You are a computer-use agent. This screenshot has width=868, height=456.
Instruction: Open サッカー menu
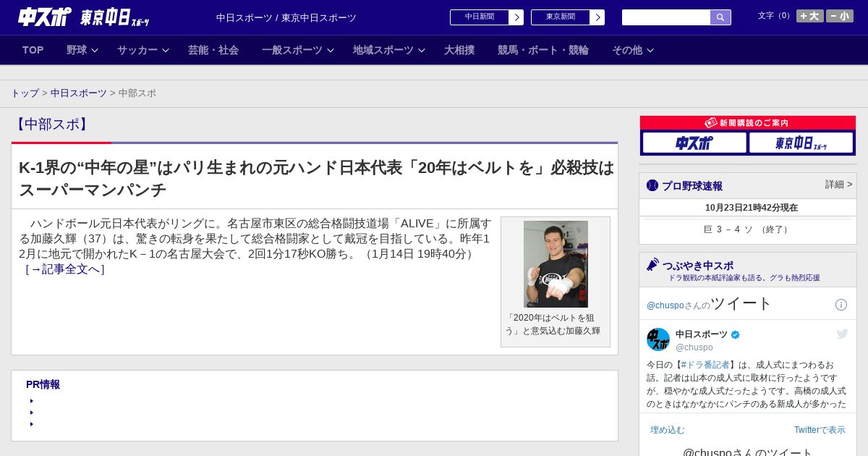[x=137, y=50]
